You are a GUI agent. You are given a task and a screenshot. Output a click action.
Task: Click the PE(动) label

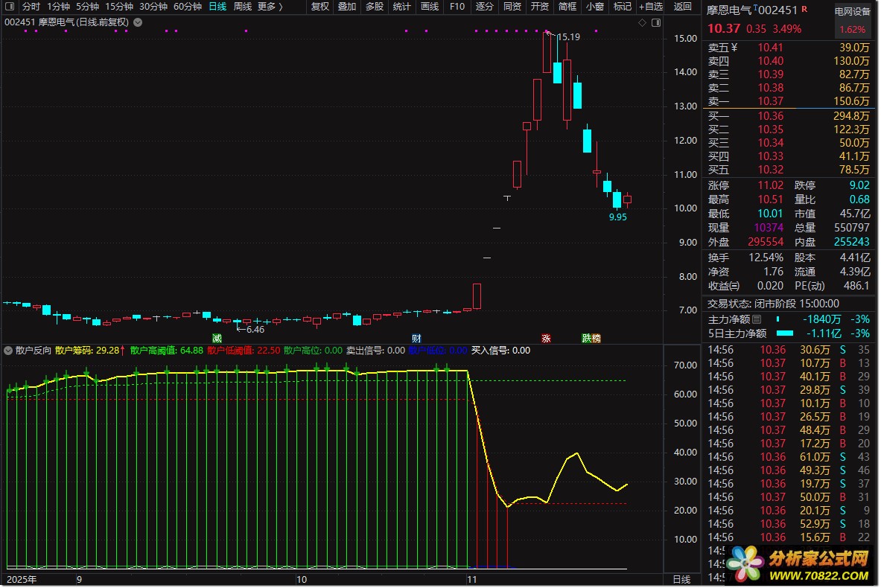(x=810, y=286)
